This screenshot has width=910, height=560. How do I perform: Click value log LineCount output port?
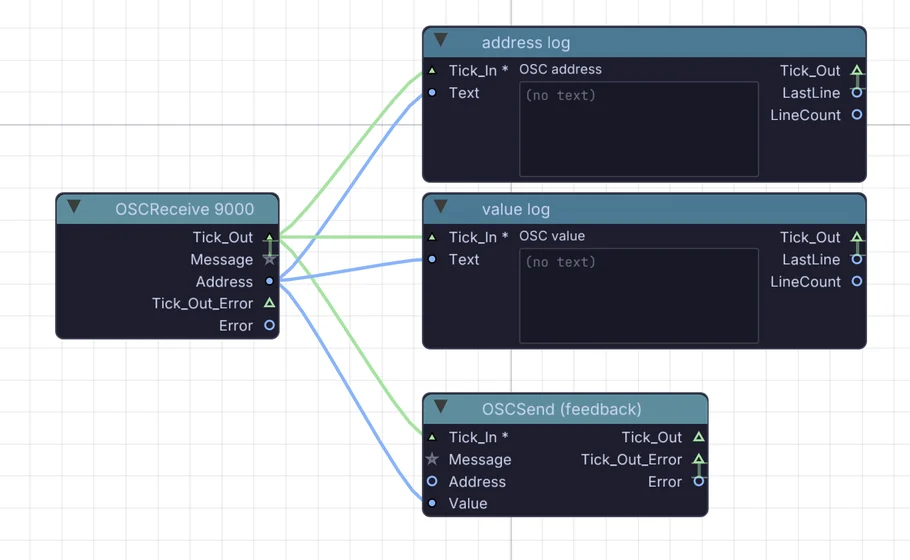pos(857,281)
